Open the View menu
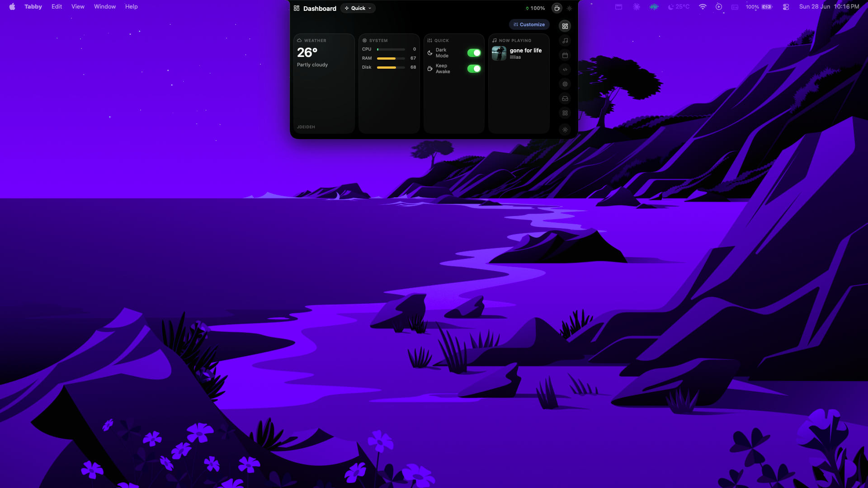The height and width of the screenshot is (488, 868). tap(78, 6)
